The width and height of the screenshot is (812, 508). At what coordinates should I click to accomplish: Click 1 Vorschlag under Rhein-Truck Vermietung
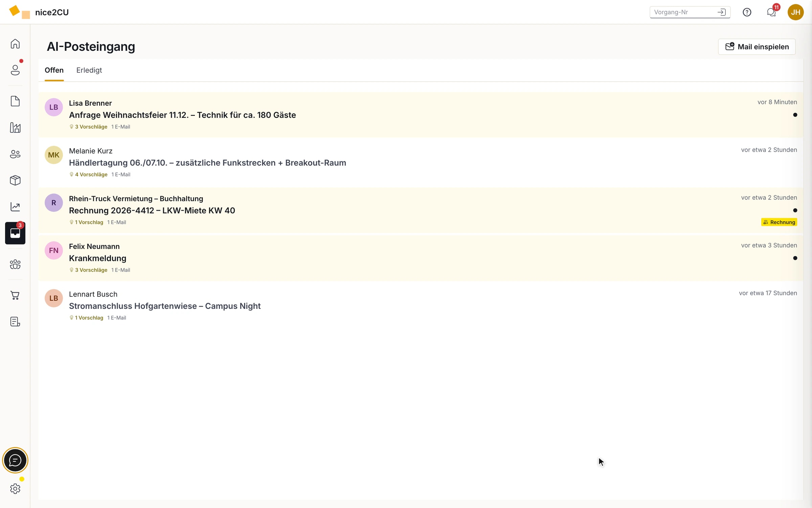[x=86, y=222]
